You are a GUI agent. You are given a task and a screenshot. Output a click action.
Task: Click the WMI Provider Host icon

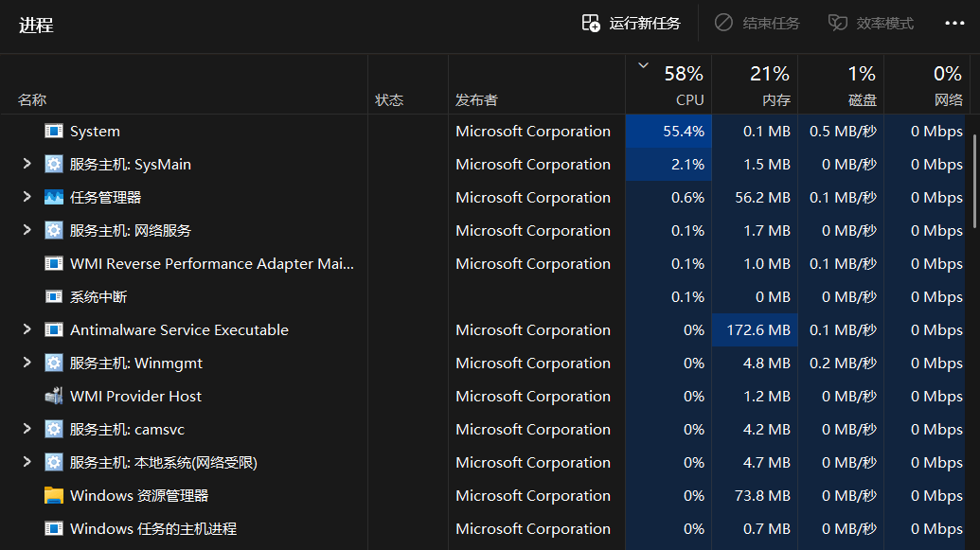54,397
